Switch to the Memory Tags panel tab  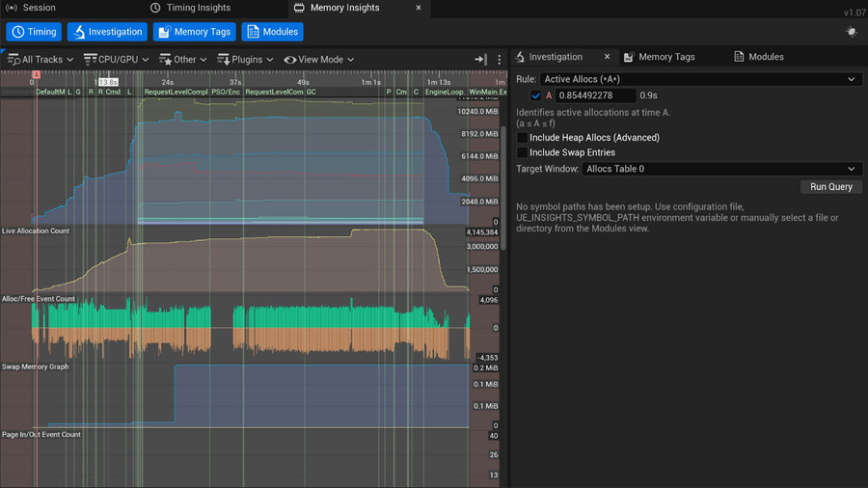(660, 57)
